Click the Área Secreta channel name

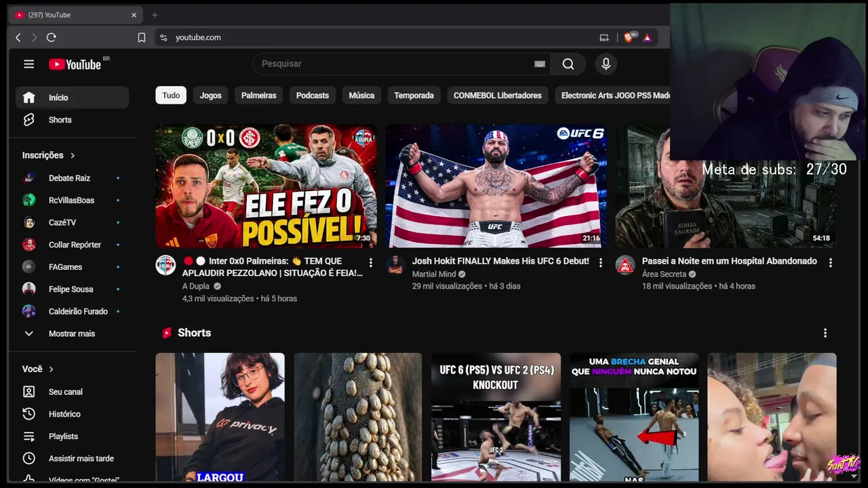tap(665, 274)
